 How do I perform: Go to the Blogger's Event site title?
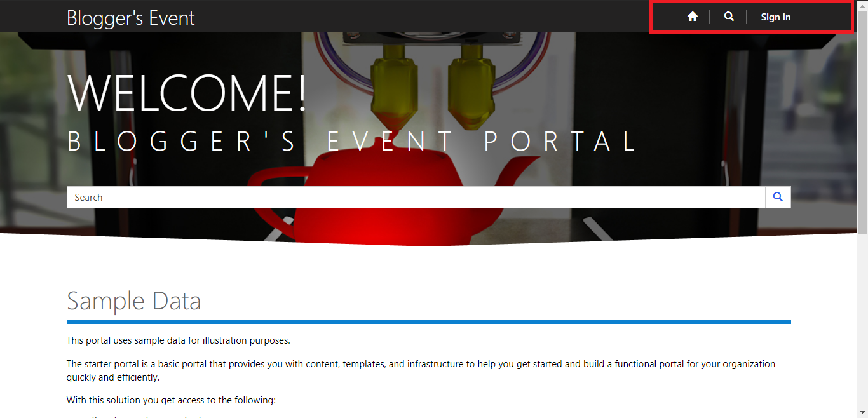pos(131,18)
